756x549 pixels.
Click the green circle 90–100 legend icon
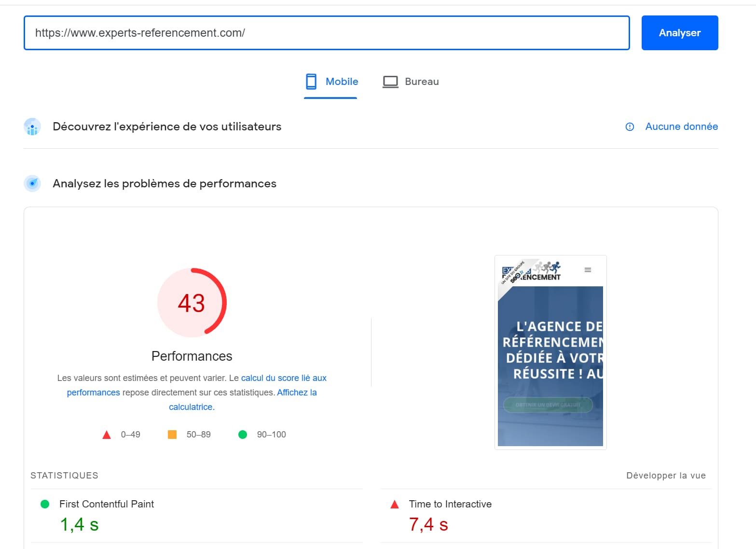[x=243, y=435]
